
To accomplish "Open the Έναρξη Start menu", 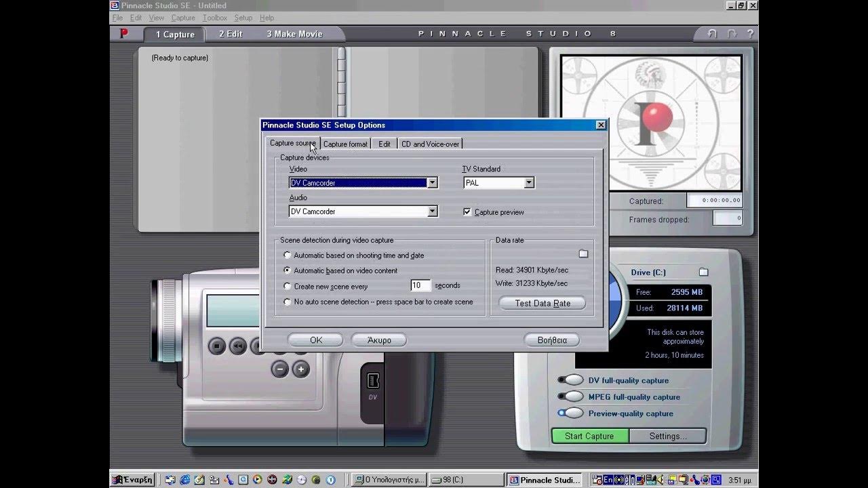I will point(133,480).
